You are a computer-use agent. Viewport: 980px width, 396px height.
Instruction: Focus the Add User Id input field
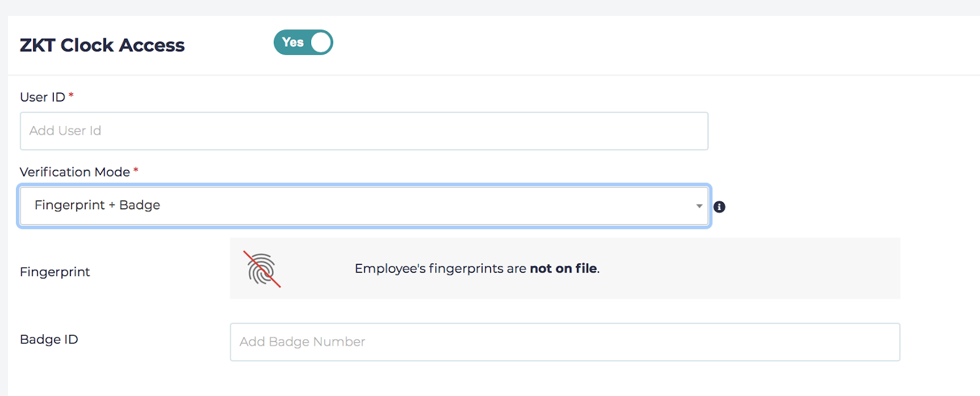coord(364,131)
